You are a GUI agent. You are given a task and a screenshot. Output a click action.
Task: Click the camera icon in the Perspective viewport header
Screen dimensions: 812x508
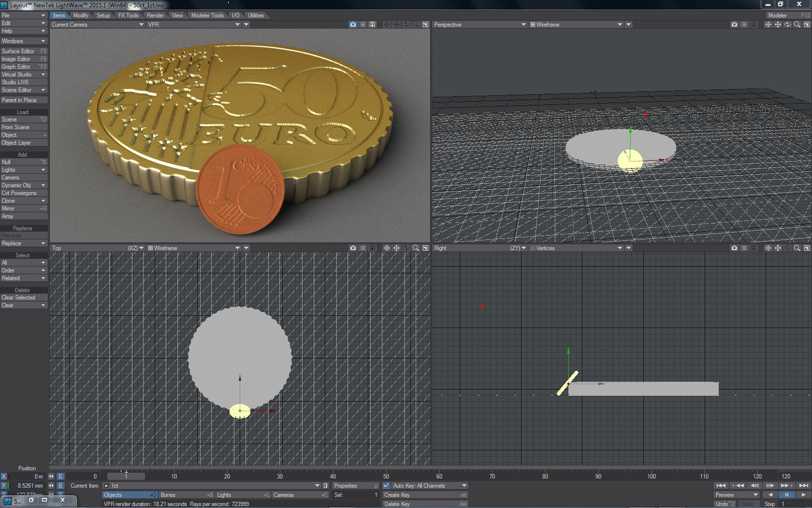coord(734,24)
